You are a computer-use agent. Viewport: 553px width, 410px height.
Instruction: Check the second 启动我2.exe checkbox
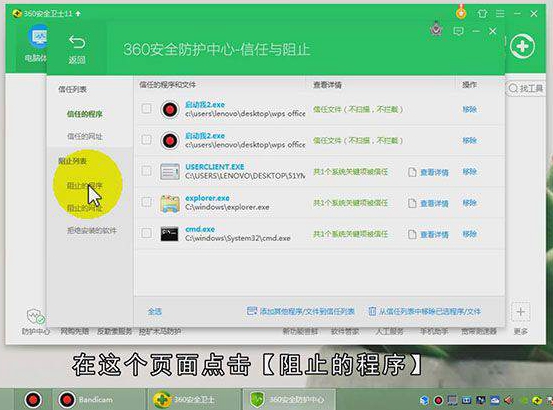click(x=146, y=140)
